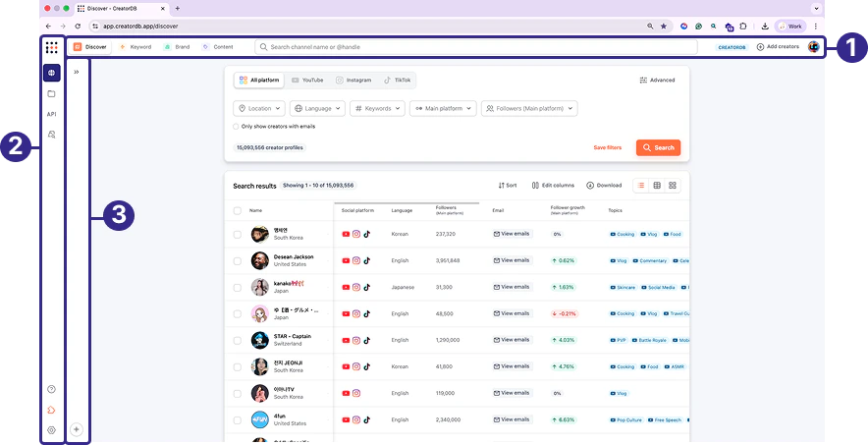View emails for Desean Jackson
This screenshot has width=868, height=445.
512,260
